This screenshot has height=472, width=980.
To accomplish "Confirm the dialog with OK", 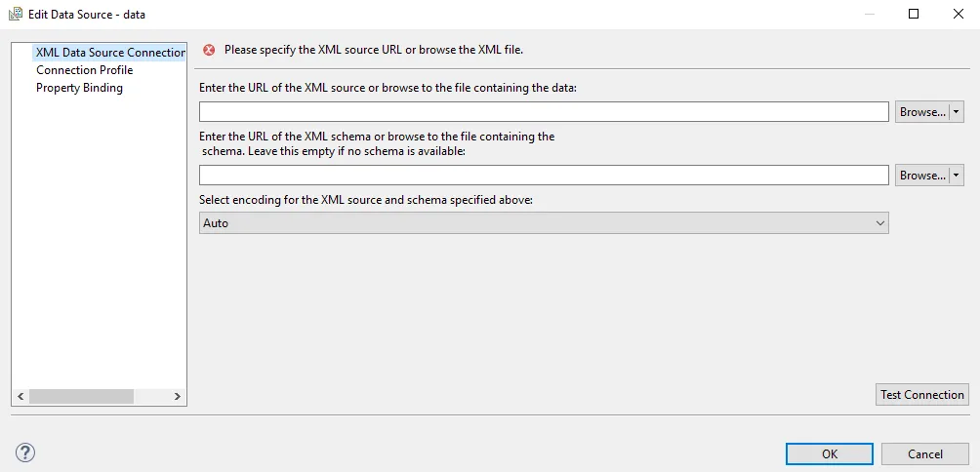I will (829, 453).
